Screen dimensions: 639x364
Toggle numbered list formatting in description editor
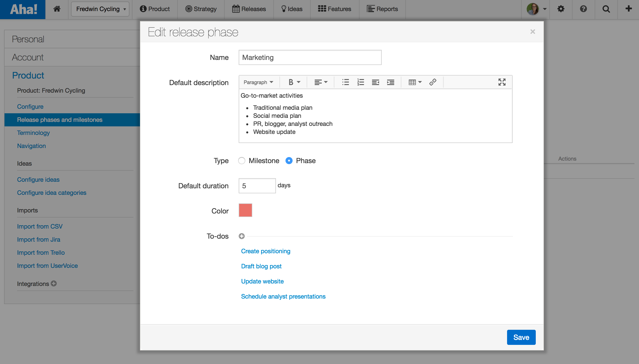[360, 82]
